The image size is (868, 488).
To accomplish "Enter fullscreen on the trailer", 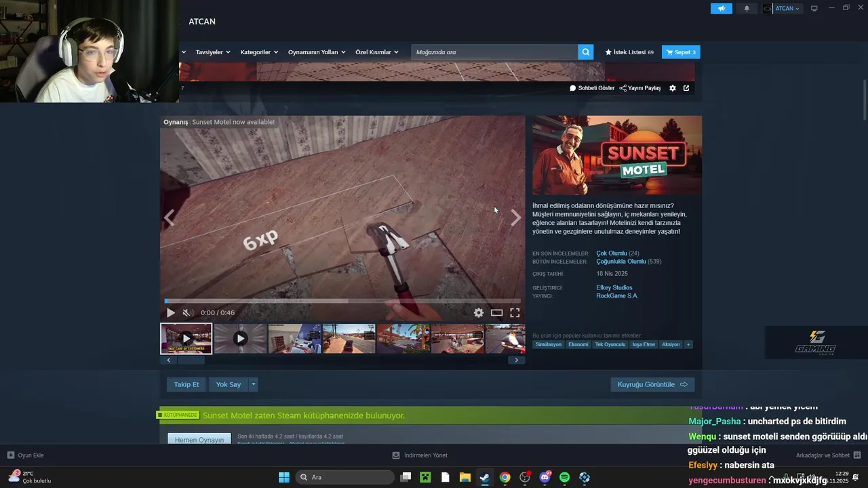I will pos(515,312).
